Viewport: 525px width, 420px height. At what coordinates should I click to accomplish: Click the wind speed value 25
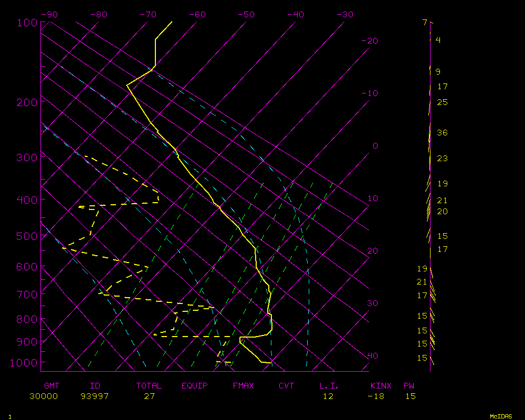pyautogui.click(x=442, y=102)
